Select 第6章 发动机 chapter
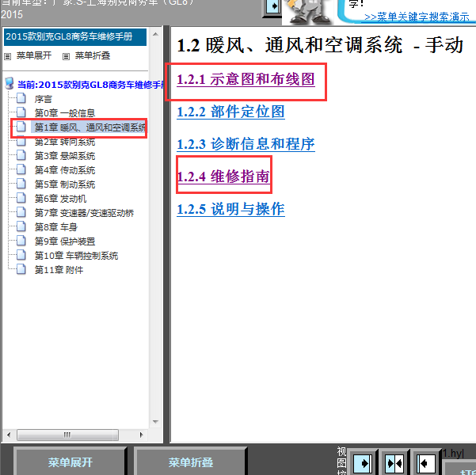Viewport: 476px width, 475px height. pyautogui.click(x=60, y=199)
